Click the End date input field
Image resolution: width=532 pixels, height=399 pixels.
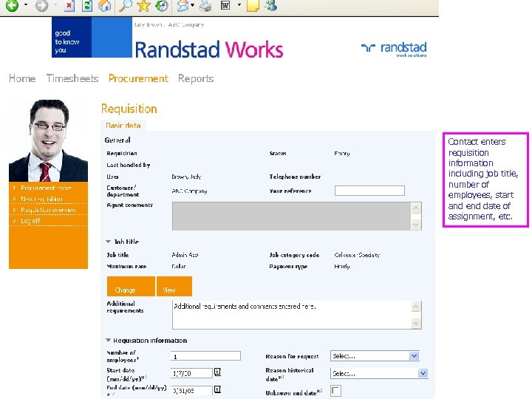191,391
